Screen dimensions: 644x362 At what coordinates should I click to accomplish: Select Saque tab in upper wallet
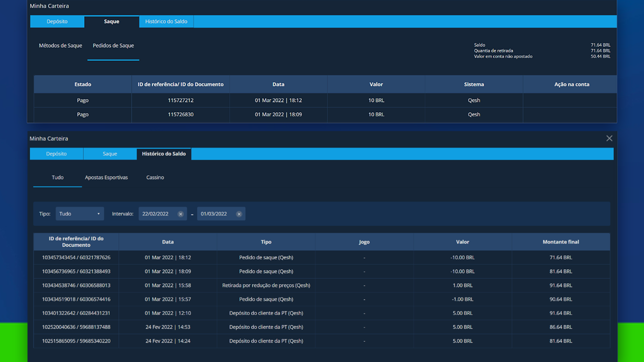coord(111,21)
